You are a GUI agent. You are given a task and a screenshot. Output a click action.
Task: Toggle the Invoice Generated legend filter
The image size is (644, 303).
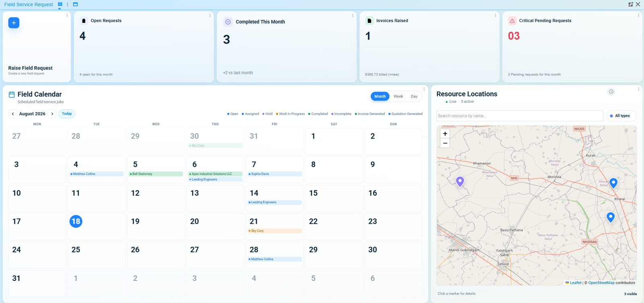click(x=370, y=114)
